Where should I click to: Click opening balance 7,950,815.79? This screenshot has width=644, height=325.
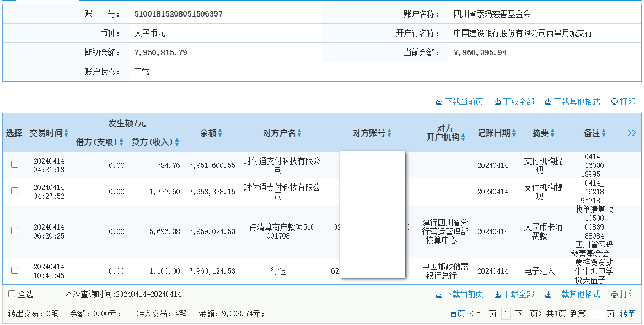(x=161, y=52)
